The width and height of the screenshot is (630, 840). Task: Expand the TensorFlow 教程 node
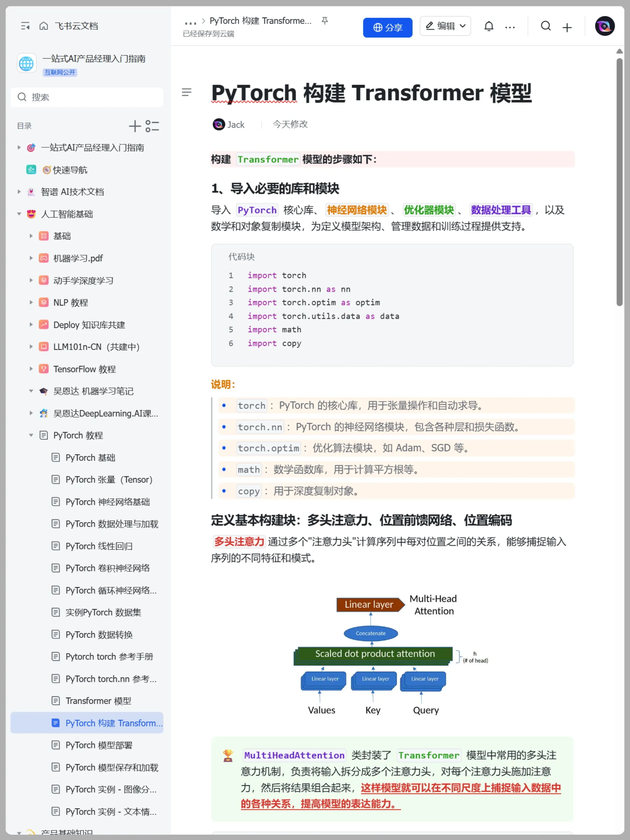pyautogui.click(x=31, y=369)
